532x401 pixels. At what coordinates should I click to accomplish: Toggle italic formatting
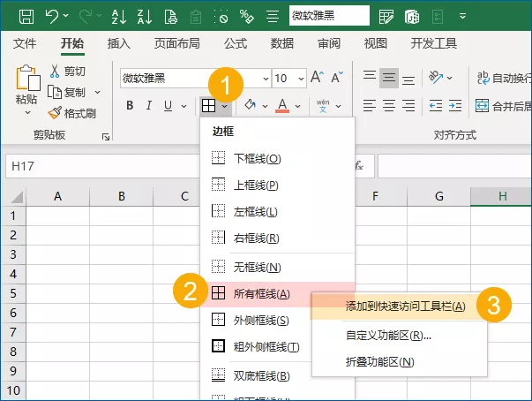(x=148, y=106)
